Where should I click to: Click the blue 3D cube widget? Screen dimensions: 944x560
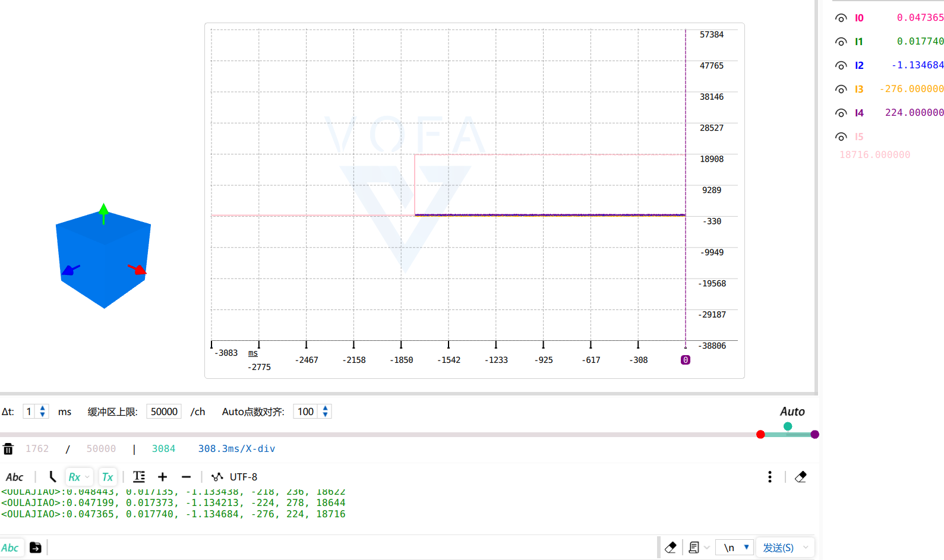coord(103,259)
